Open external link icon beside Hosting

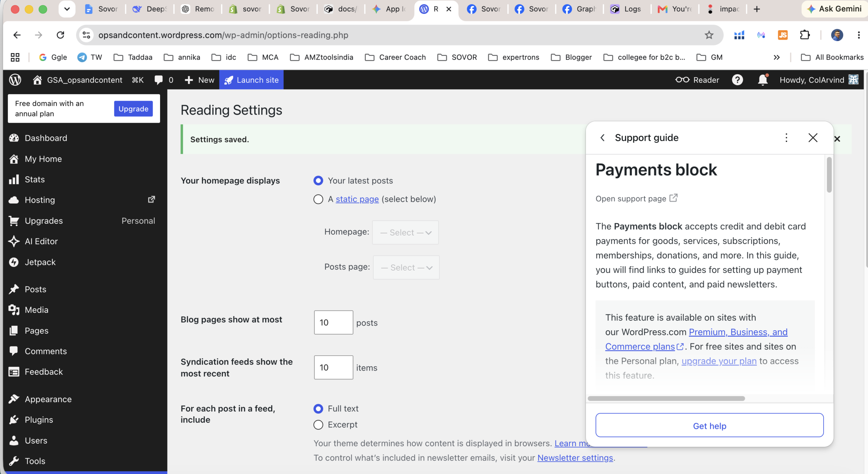click(x=152, y=199)
